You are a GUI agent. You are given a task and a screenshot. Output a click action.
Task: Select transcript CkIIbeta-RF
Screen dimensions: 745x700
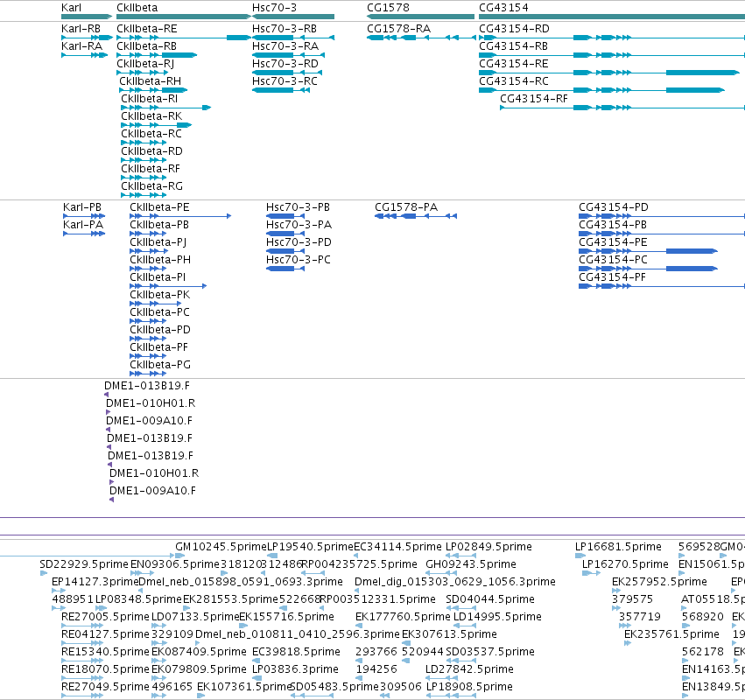(x=151, y=169)
